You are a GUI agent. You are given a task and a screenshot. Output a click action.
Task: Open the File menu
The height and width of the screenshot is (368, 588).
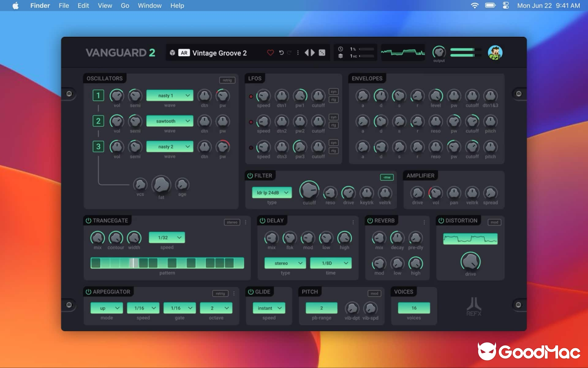coord(64,6)
